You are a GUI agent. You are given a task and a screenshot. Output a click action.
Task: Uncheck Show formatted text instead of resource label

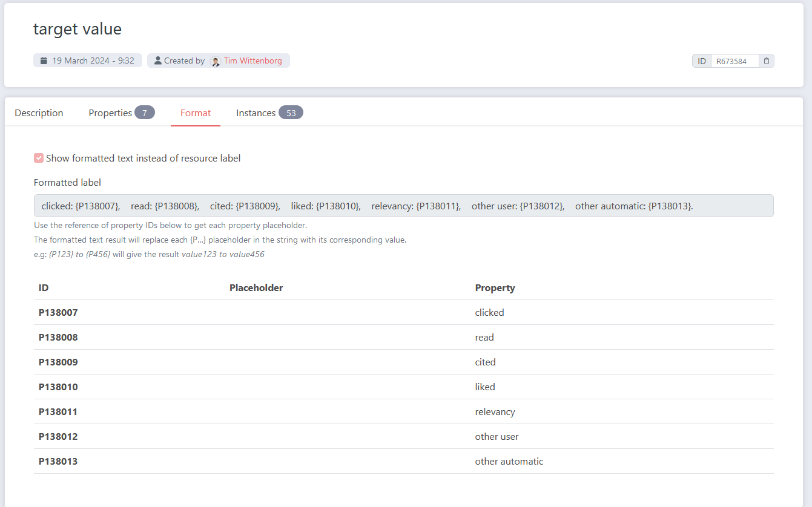coord(39,158)
